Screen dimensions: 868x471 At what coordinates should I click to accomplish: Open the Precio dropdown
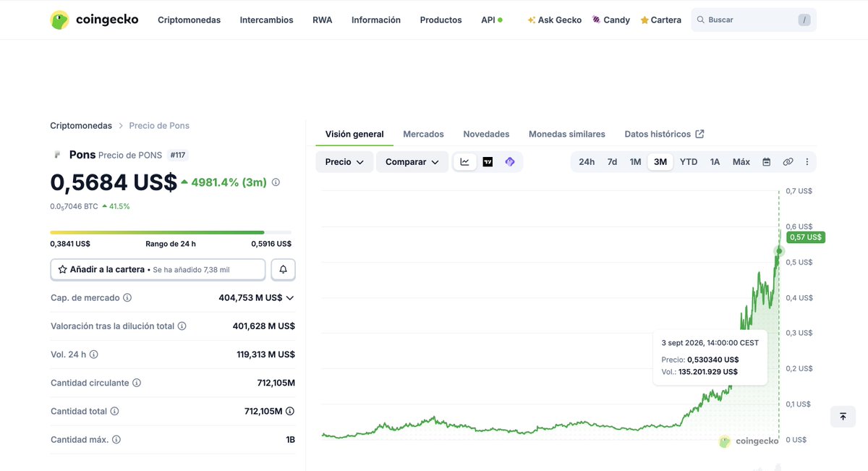coord(344,162)
